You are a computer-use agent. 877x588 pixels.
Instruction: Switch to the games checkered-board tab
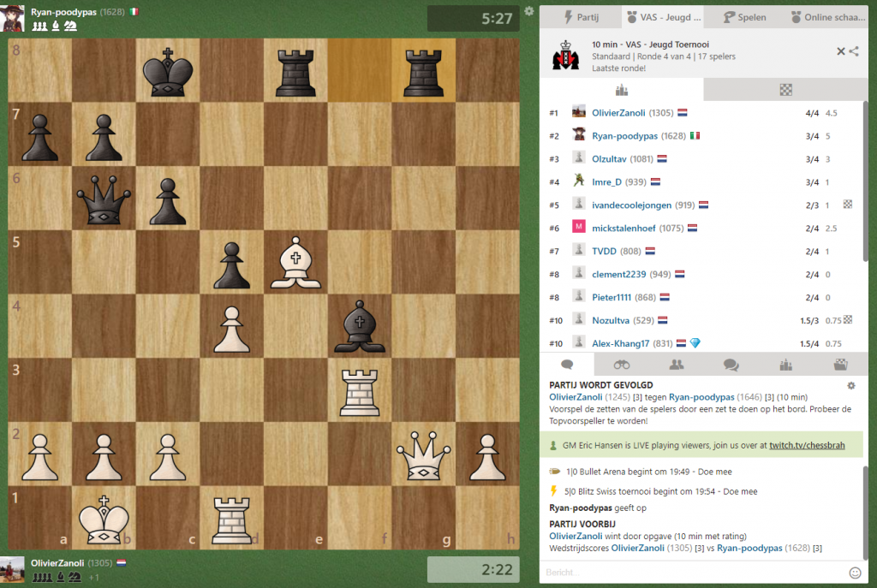(x=786, y=90)
